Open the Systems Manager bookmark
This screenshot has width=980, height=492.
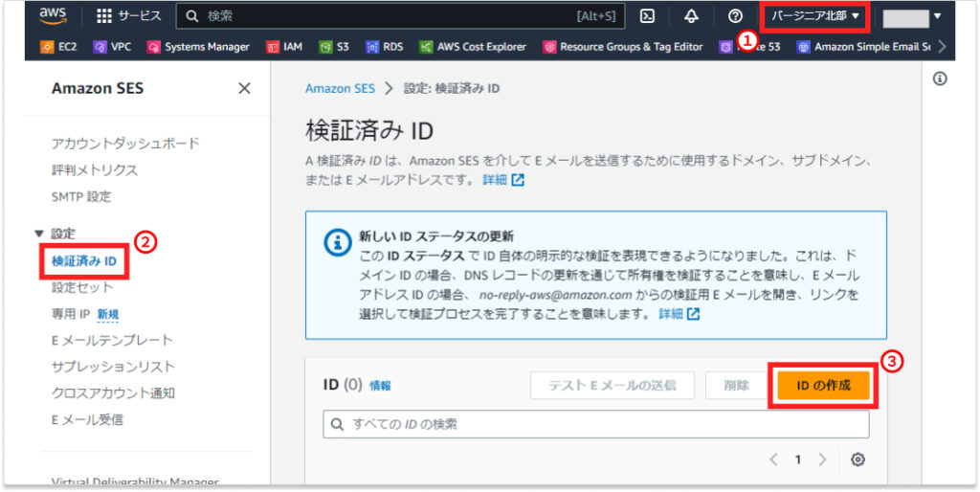[x=198, y=47]
